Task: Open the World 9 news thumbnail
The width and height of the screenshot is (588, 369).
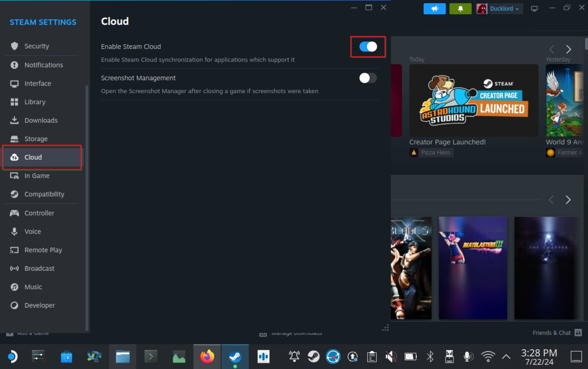Action: (x=565, y=100)
